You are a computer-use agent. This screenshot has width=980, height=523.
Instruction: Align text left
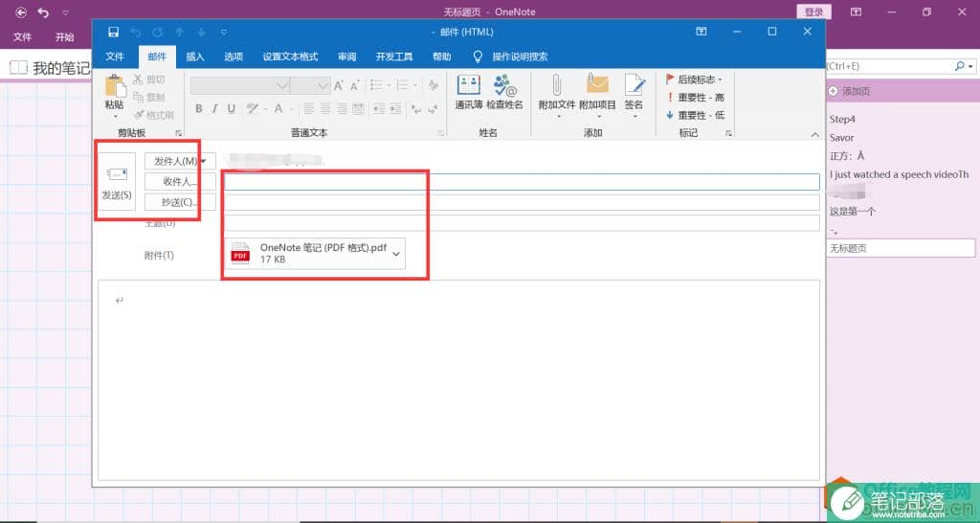coord(309,109)
